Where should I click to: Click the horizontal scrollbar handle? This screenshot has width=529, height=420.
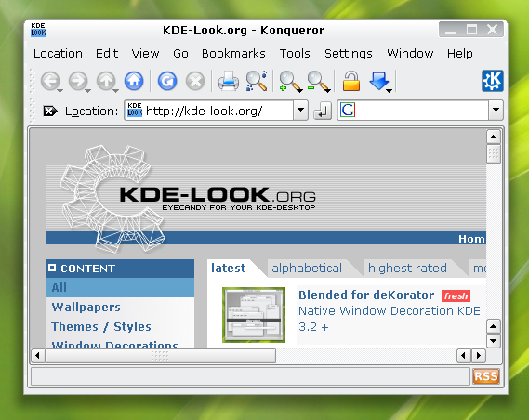click(x=161, y=356)
